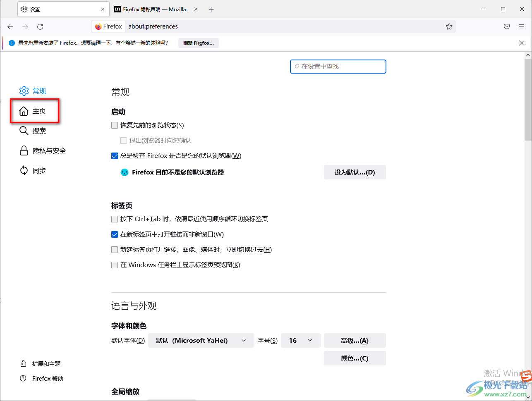Click the 全局缩放 heading
Image resolution: width=532 pixels, height=401 pixels.
tap(125, 391)
